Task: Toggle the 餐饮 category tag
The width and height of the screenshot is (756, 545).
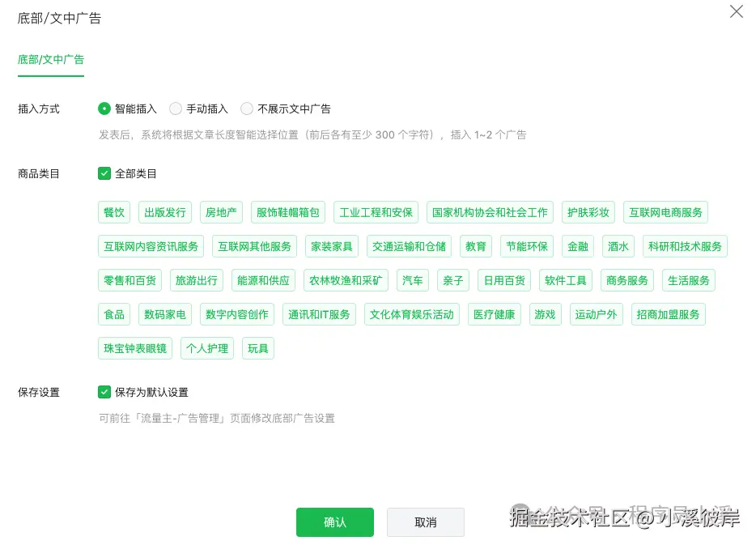Action: pyautogui.click(x=113, y=212)
